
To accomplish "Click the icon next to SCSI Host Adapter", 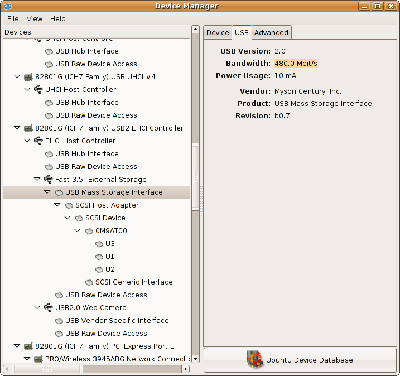I will (x=69, y=205).
